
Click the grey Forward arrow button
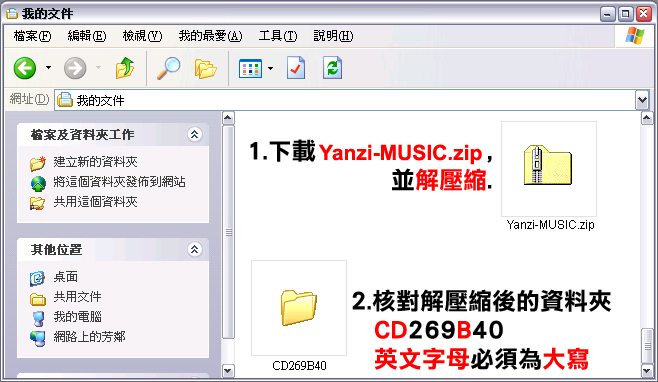pos(75,68)
